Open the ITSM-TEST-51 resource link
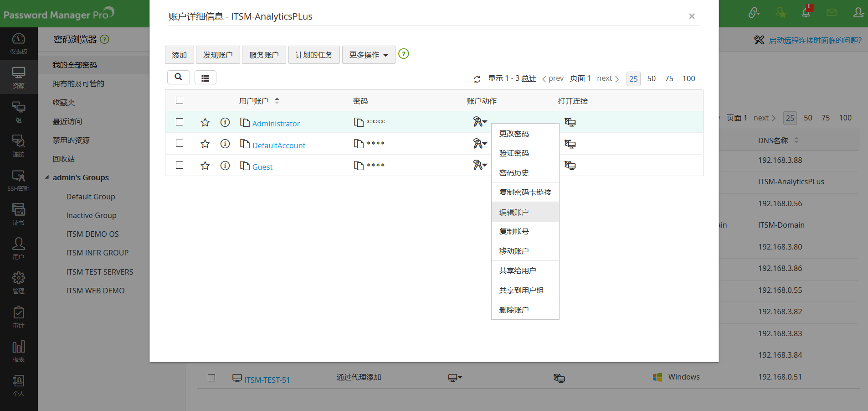Viewport: 868px width, 411px height. tap(267, 380)
